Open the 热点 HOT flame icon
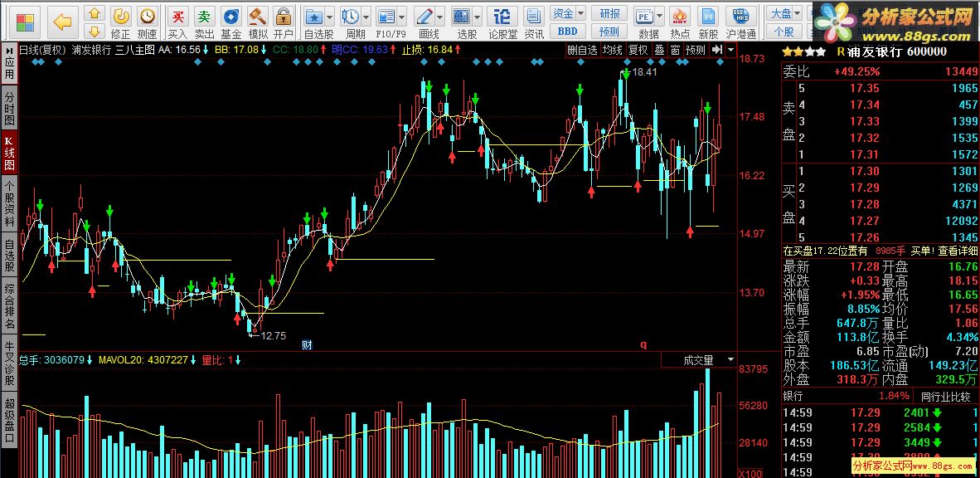The width and height of the screenshot is (980, 478). pyautogui.click(x=680, y=17)
